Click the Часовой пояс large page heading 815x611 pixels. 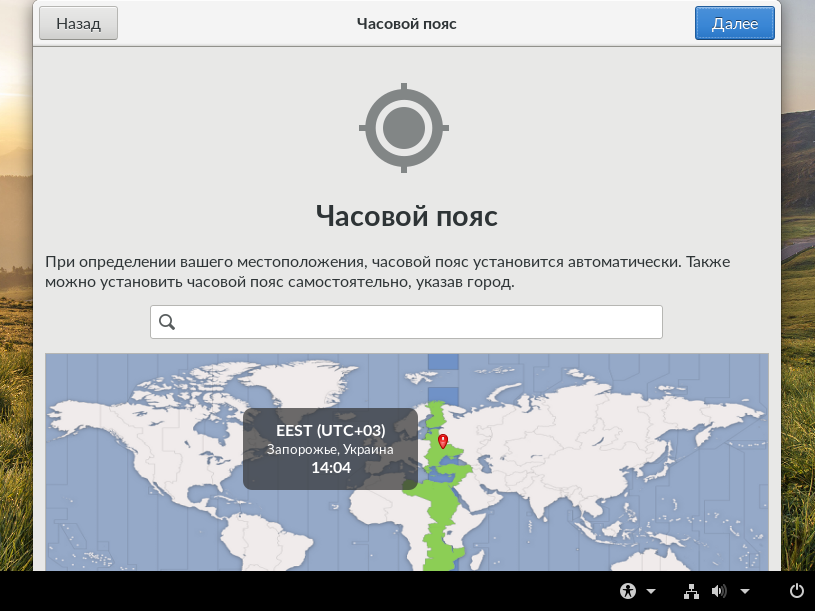(x=406, y=216)
